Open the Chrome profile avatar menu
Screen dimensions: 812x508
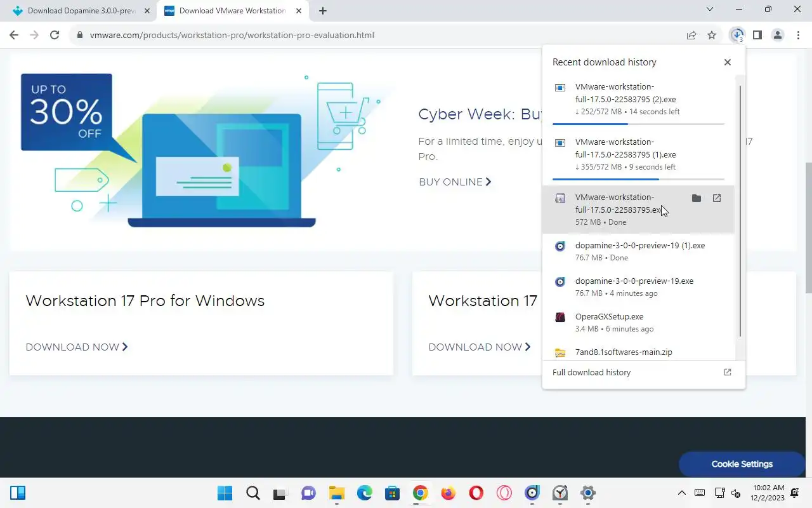pyautogui.click(x=778, y=35)
